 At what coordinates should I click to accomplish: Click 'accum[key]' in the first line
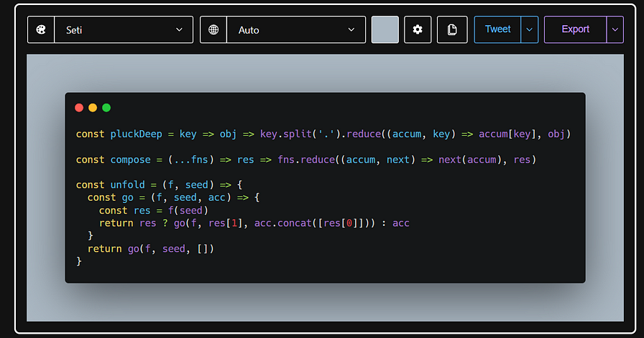pos(507,134)
